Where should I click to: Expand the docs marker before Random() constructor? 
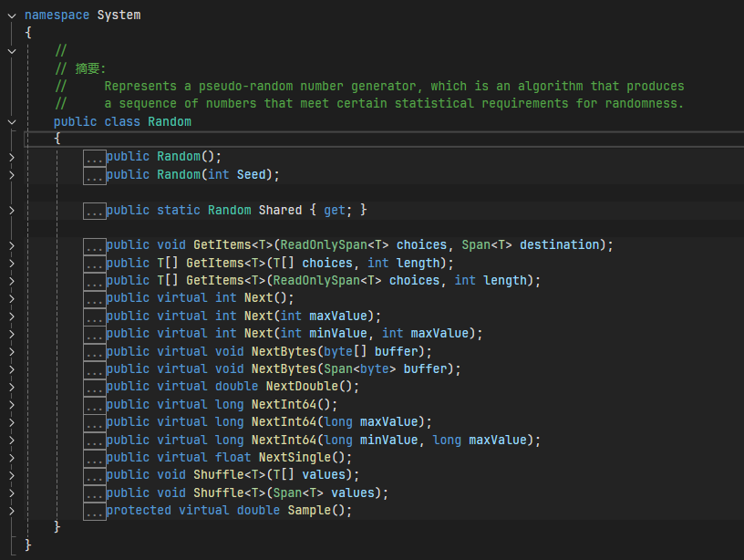94,156
